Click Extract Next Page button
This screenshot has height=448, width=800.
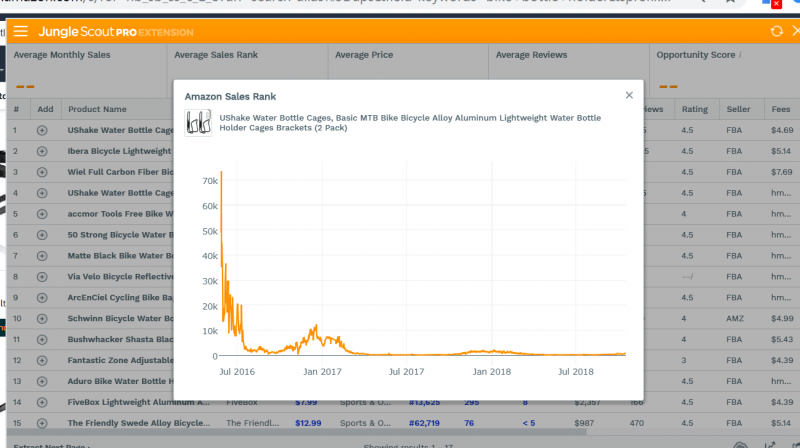[52, 445]
